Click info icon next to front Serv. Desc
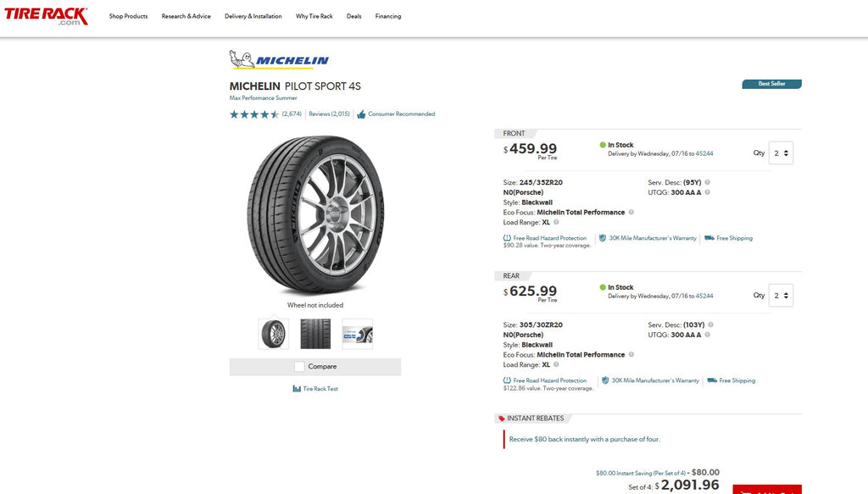Image resolution: width=868 pixels, height=494 pixels. 708,182
